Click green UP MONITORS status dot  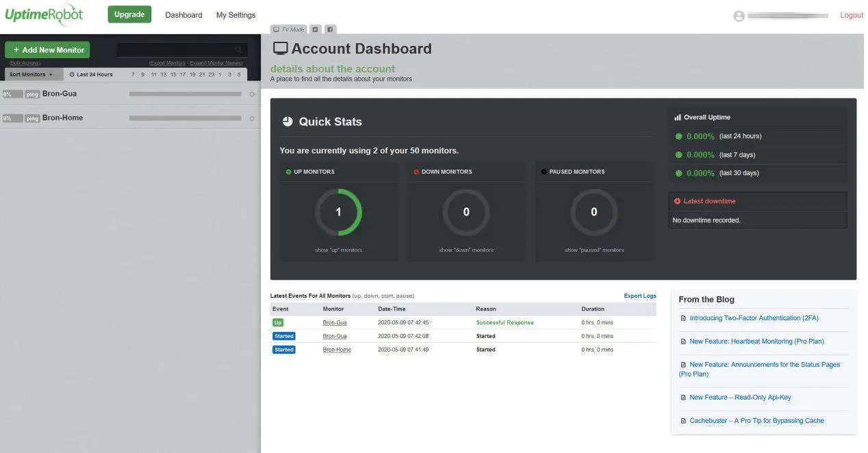pyautogui.click(x=288, y=172)
